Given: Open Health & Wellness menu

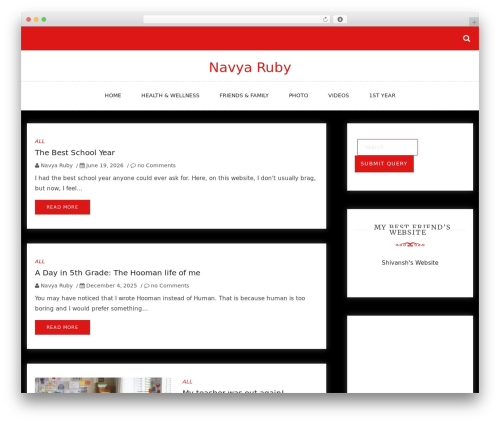Looking at the screenshot, I should click(170, 95).
